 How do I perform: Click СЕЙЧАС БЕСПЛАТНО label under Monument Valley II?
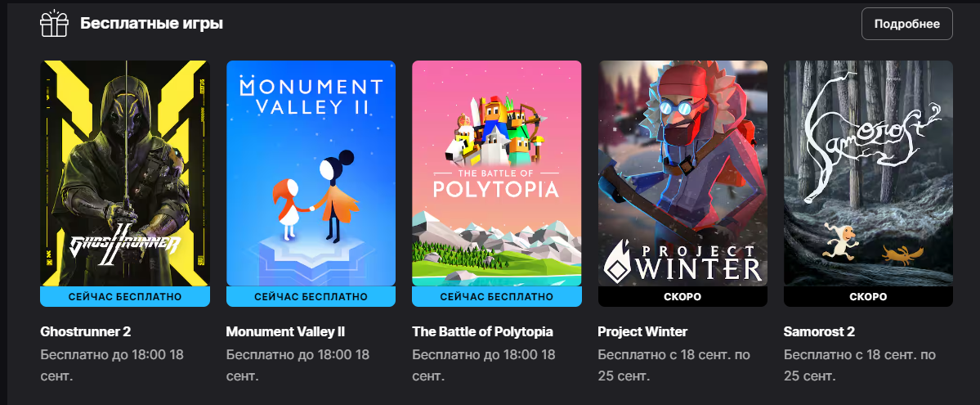coord(311,297)
